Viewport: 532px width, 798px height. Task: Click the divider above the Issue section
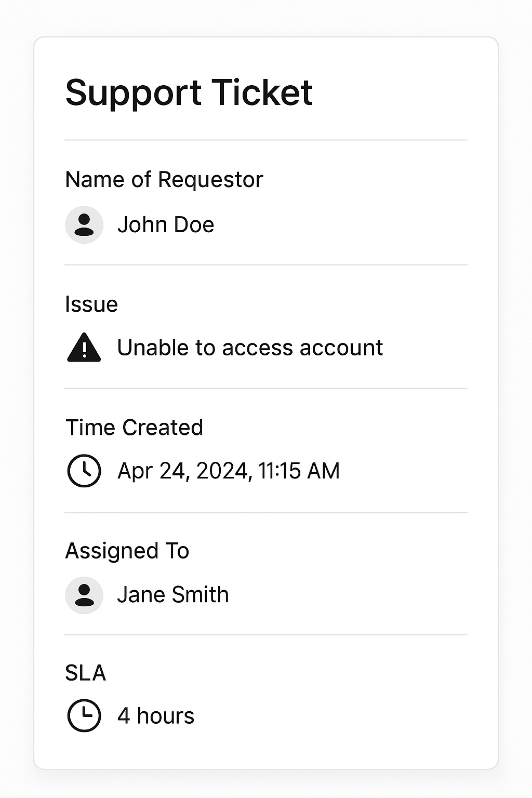click(x=266, y=265)
